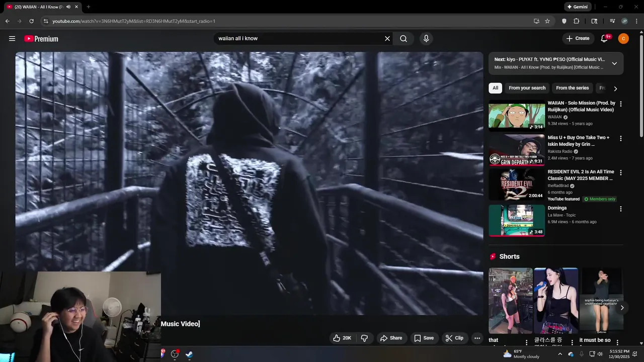Open Gemini in Chrome
The height and width of the screenshot is (362, 644).
click(577, 7)
